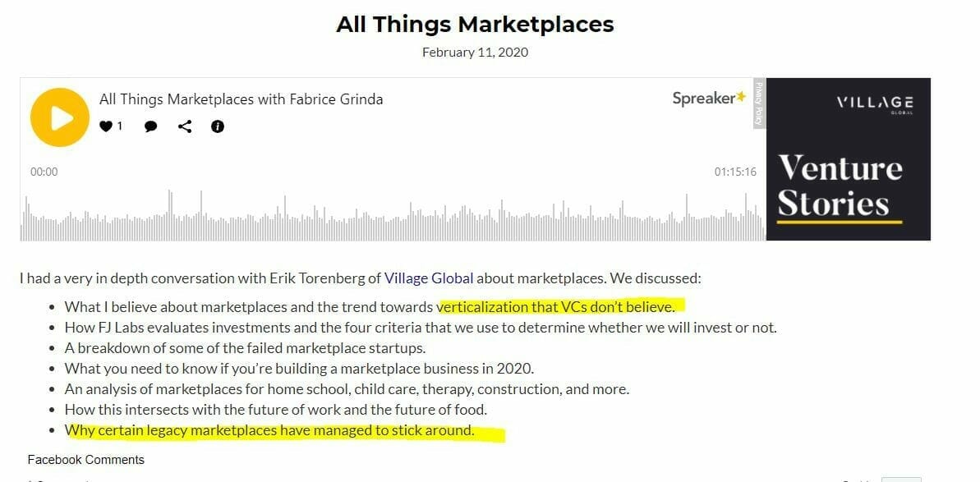Seek to middle of audio waveform
980x482 pixels.
392,215
